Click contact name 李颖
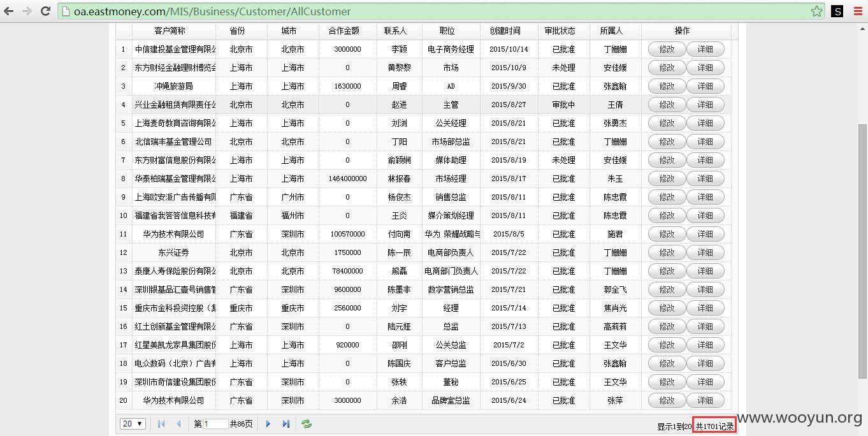Screen dimensions: 868x436 coord(399,49)
